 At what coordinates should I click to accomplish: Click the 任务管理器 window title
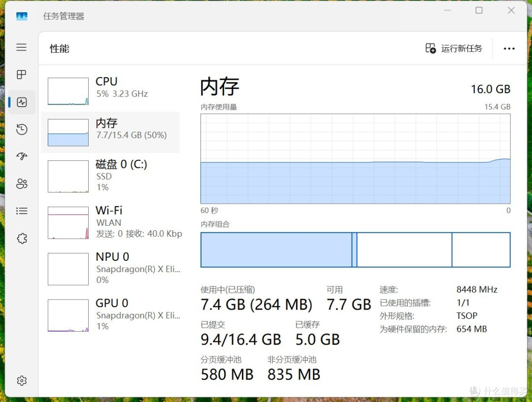[x=64, y=16]
